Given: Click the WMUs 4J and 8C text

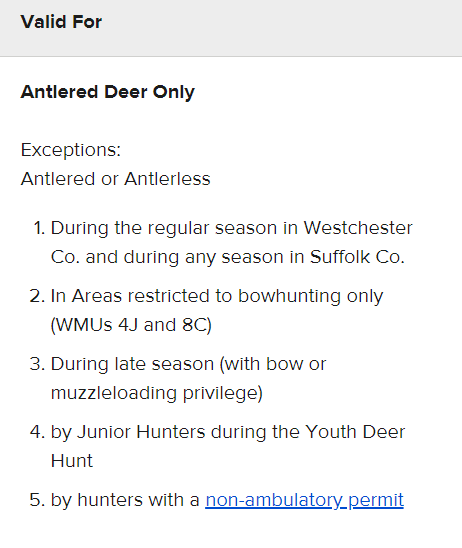Looking at the screenshot, I should [131, 325].
